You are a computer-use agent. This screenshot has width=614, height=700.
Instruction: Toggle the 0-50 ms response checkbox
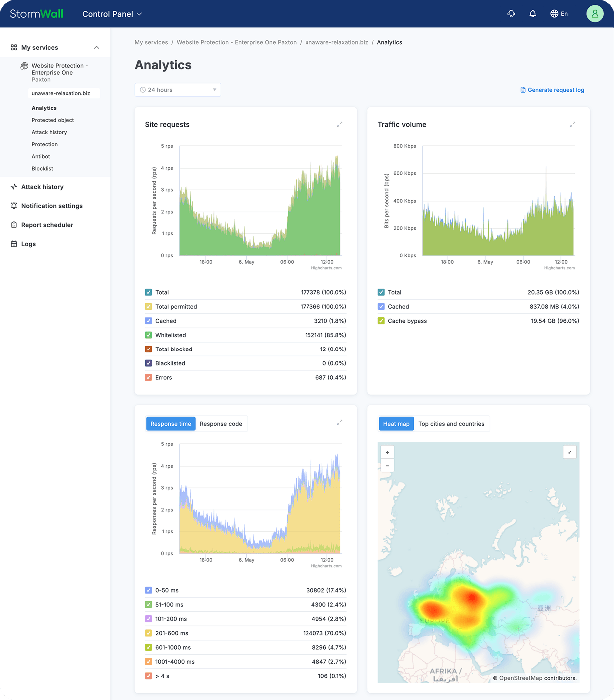tap(148, 590)
